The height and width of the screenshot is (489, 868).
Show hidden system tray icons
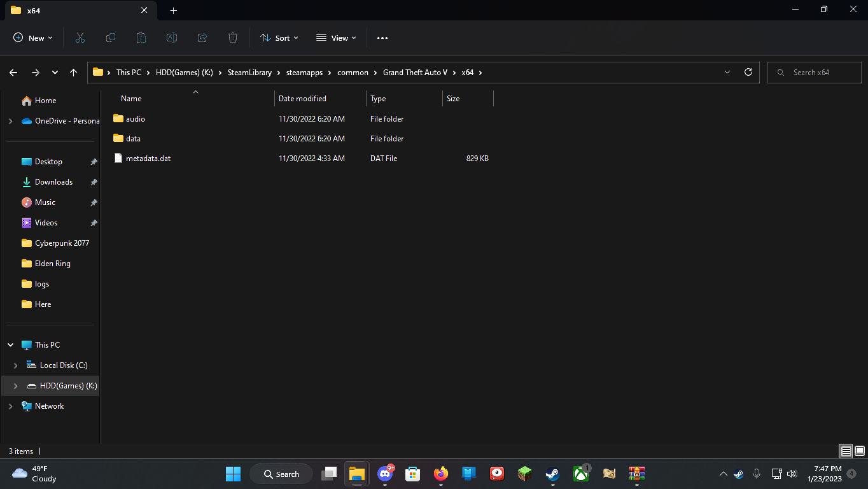point(723,474)
